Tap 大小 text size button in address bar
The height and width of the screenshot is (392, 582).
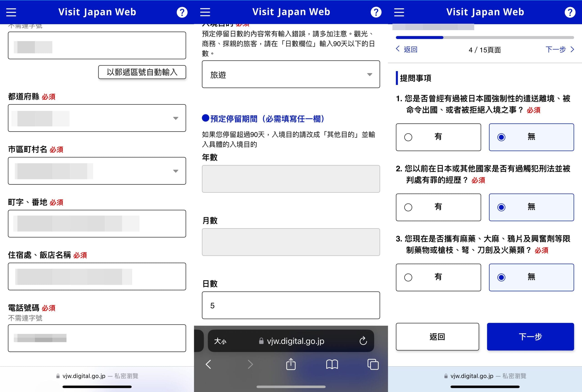pyautogui.click(x=220, y=341)
